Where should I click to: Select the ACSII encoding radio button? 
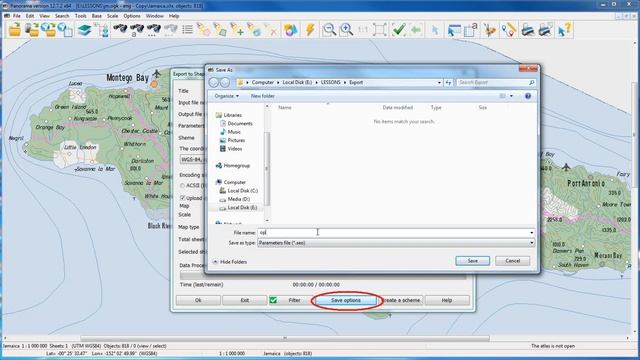tap(182, 186)
